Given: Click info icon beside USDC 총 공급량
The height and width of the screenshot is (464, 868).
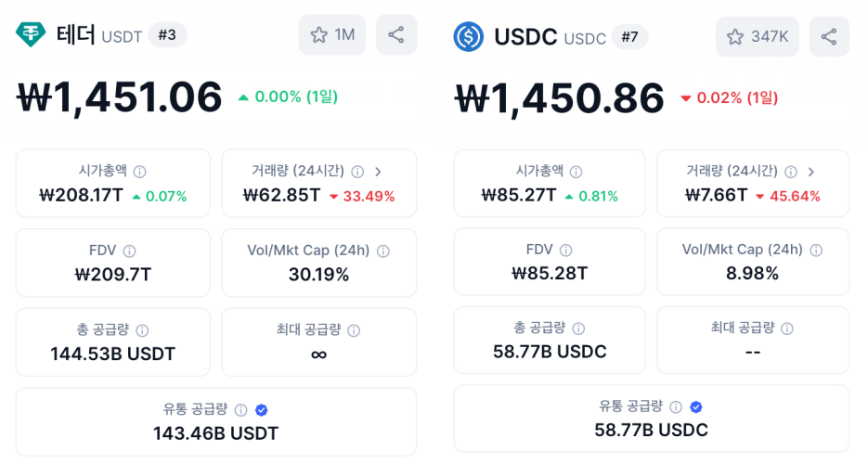Looking at the screenshot, I should tap(578, 329).
